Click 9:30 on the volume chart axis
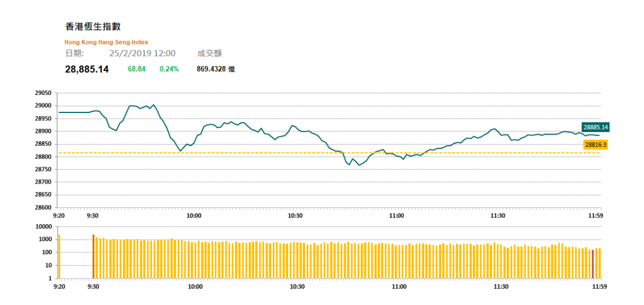The width and height of the screenshot is (644, 305). click(94, 286)
